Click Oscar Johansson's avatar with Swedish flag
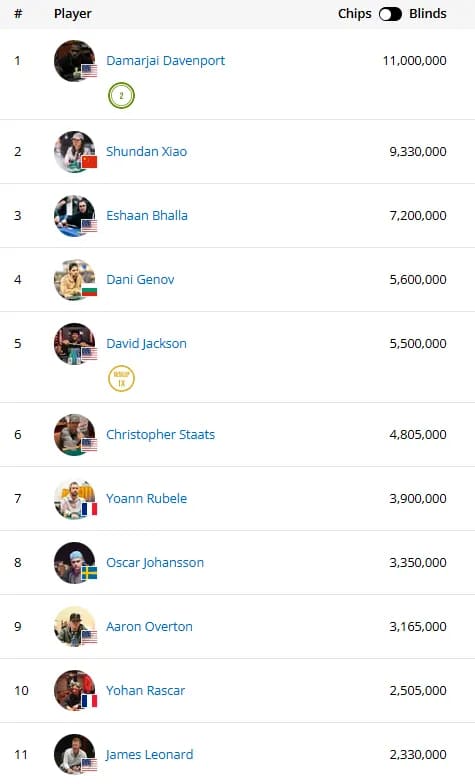This screenshot has width=475, height=784. point(75,562)
